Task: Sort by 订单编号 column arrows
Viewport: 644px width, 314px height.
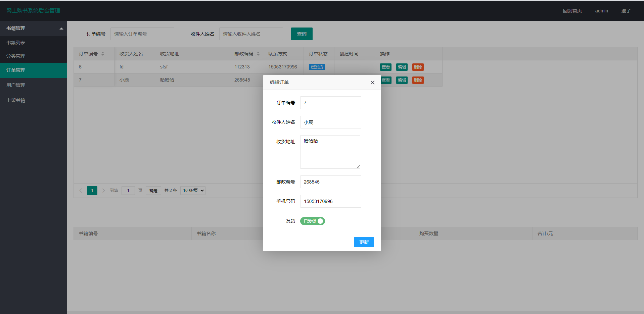Action: point(103,54)
